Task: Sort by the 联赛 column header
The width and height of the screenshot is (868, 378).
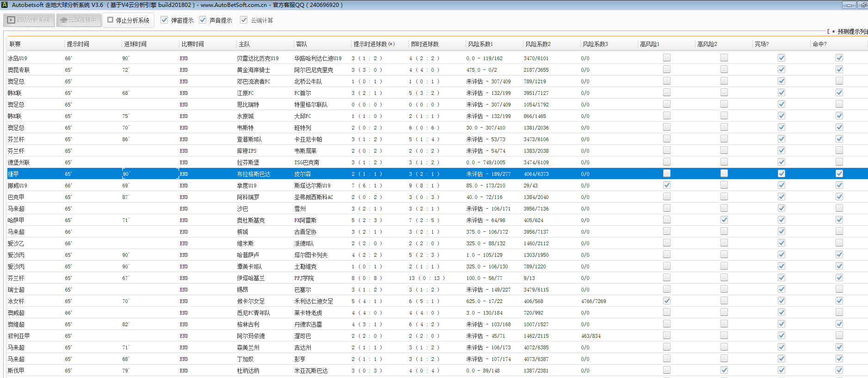Action: pyautogui.click(x=15, y=44)
